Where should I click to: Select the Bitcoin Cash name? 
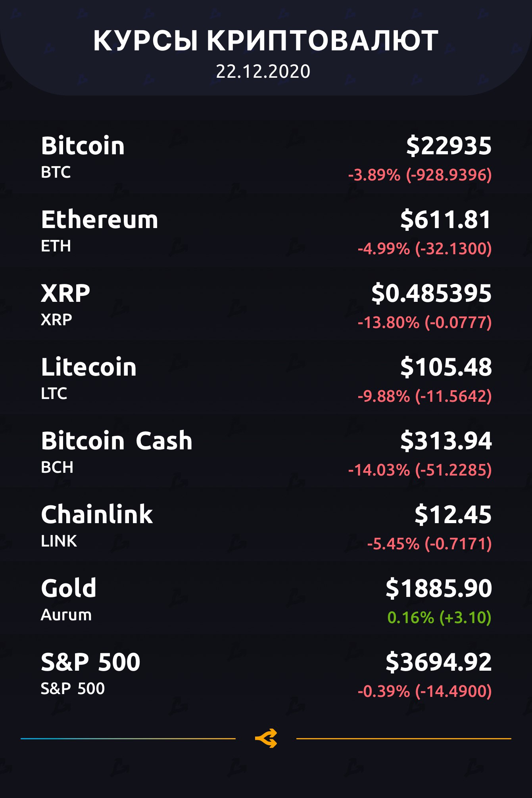click(x=117, y=441)
